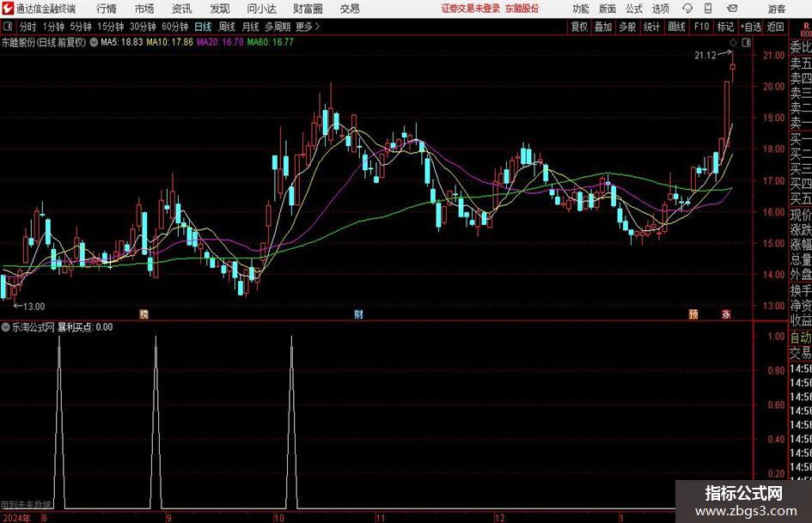The height and width of the screenshot is (523, 812).
Task: Expand the 更多 periods chevron
Action: (317, 27)
